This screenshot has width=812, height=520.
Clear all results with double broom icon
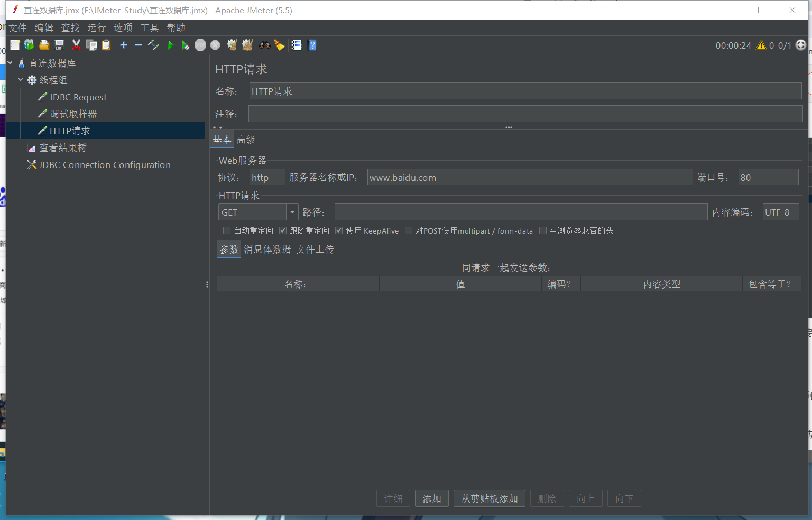point(247,45)
